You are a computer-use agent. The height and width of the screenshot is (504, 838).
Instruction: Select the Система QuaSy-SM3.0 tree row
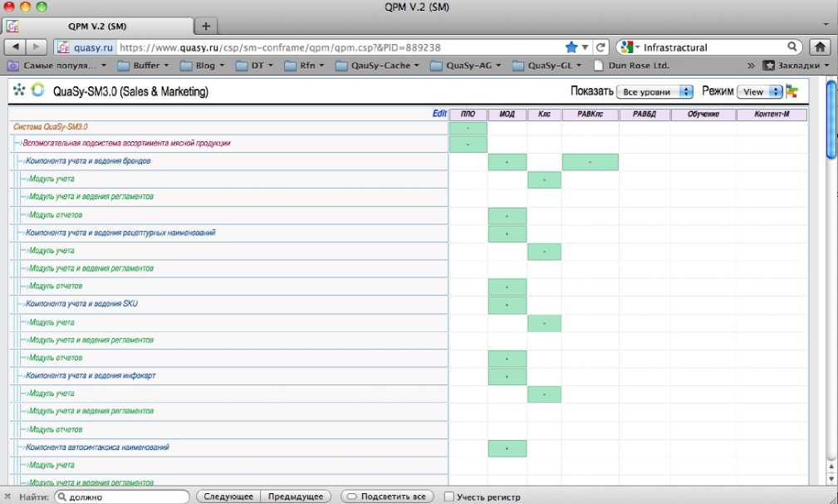coord(228,127)
